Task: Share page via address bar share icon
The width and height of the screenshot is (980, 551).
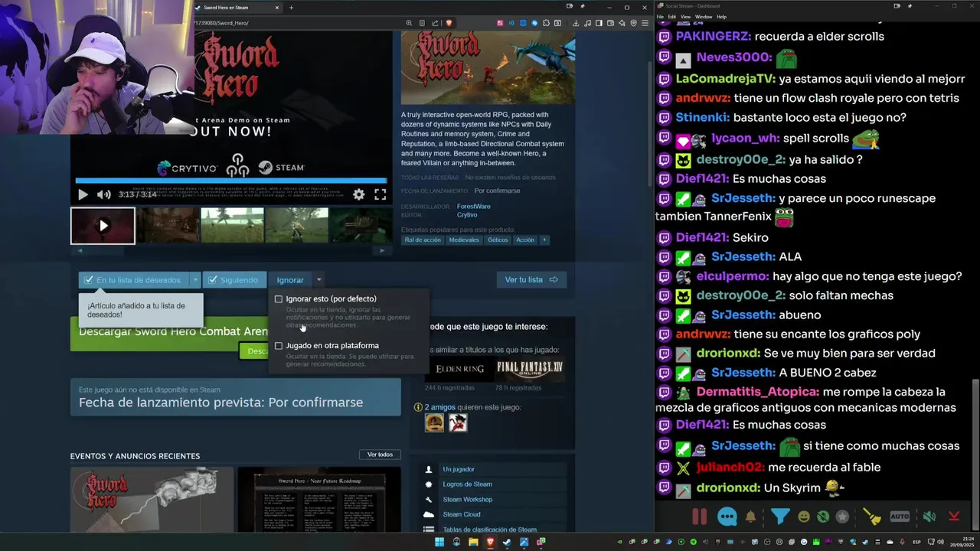Action: pos(436,23)
